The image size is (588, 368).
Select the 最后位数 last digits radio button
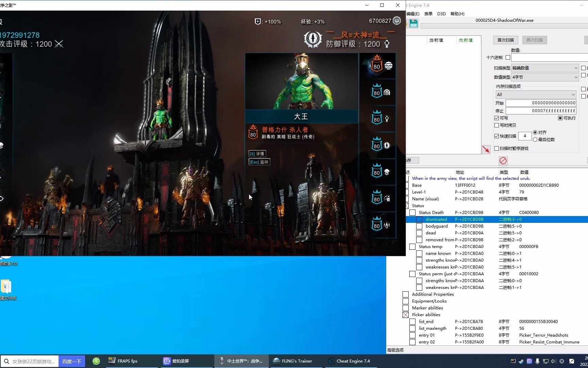(x=535, y=140)
